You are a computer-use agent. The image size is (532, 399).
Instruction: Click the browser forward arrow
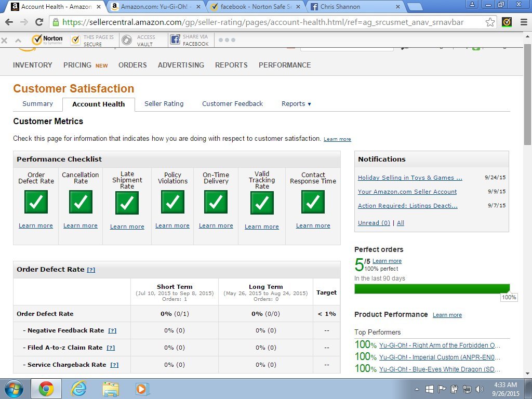click(24, 22)
